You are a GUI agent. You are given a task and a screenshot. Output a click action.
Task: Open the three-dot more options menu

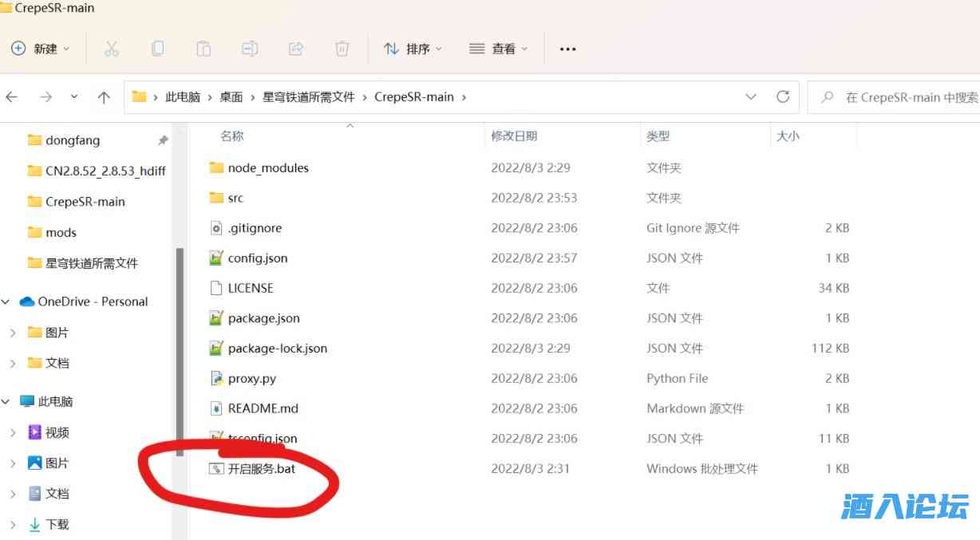[x=567, y=49]
